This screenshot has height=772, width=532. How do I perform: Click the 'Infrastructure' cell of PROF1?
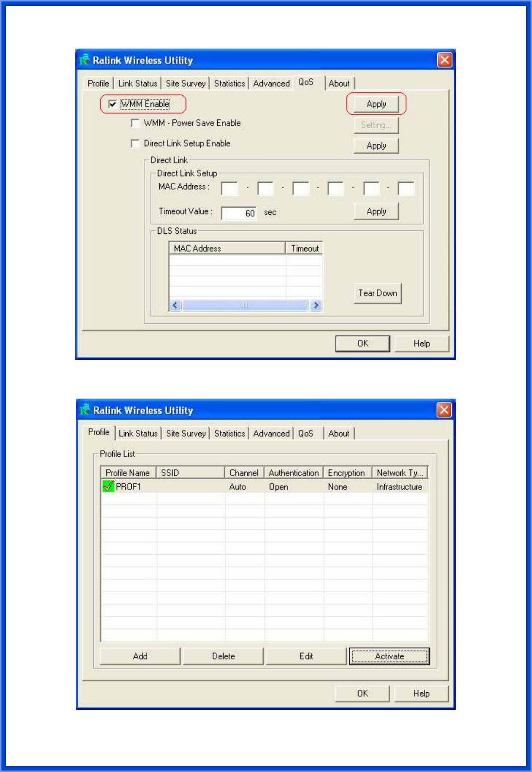coord(399,487)
